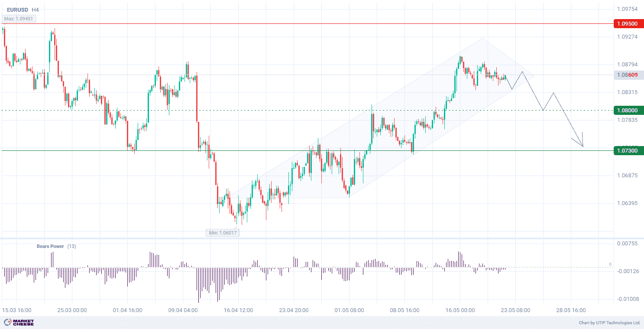
Task: Click the 01.04 16:00 time axis label
Action: [127, 310]
